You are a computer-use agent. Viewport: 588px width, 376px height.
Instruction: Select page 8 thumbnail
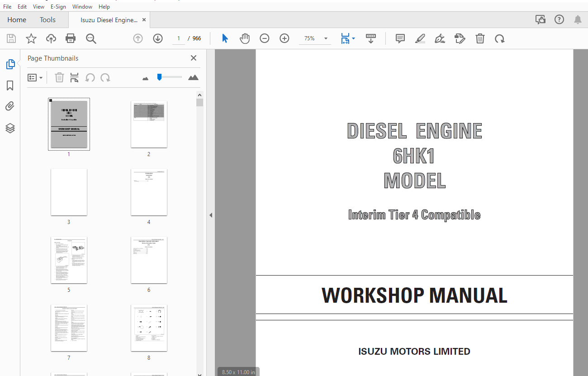(149, 328)
